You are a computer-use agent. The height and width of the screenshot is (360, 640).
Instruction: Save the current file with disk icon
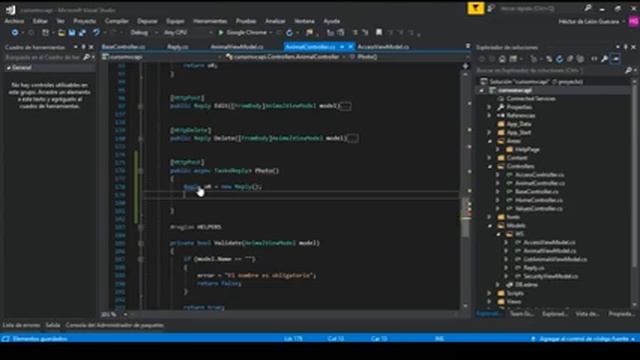pyautogui.click(x=72, y=33)
